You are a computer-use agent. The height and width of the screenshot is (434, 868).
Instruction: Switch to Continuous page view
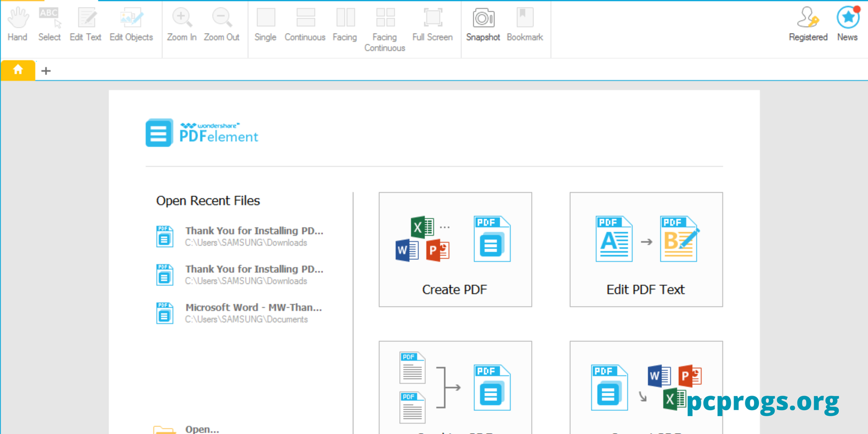point(305,25)
